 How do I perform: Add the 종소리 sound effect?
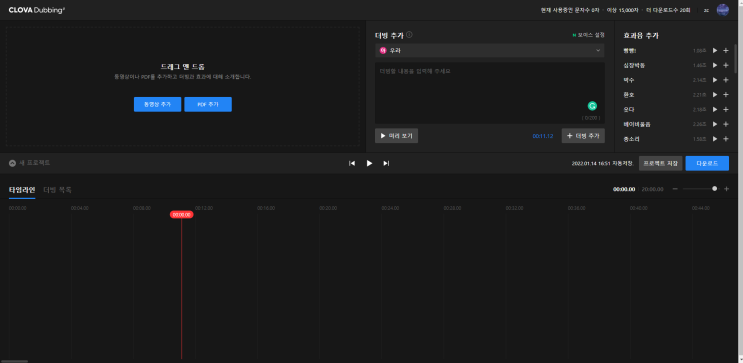[x=725, y=139]
